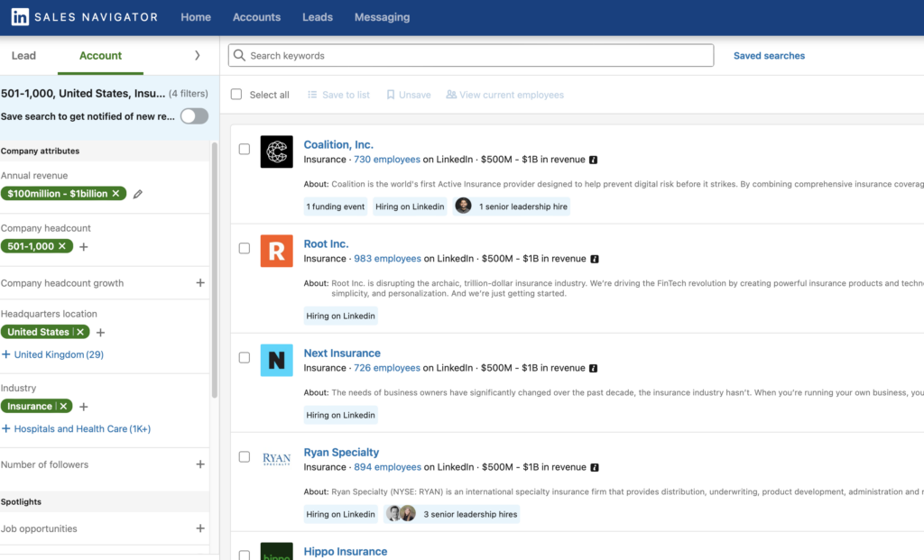924x560 pixels.
Task: Click revenue info icon for Next Insurance
Action: click(594, 368)
